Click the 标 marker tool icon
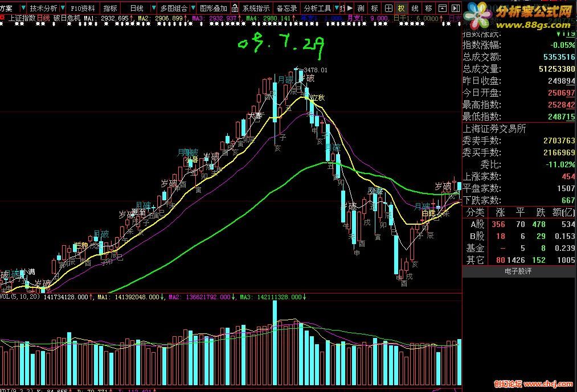The width and height of the screenshot is (577, 392). (x=375, y=8)
